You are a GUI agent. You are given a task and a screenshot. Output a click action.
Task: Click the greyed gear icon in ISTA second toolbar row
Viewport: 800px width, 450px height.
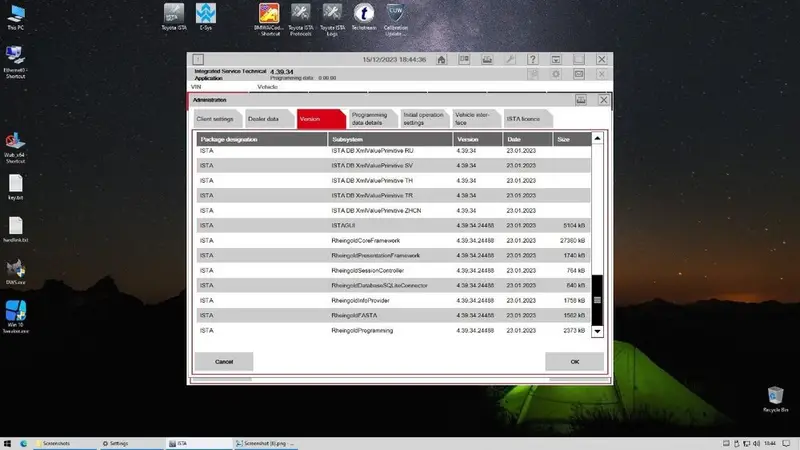556,74
